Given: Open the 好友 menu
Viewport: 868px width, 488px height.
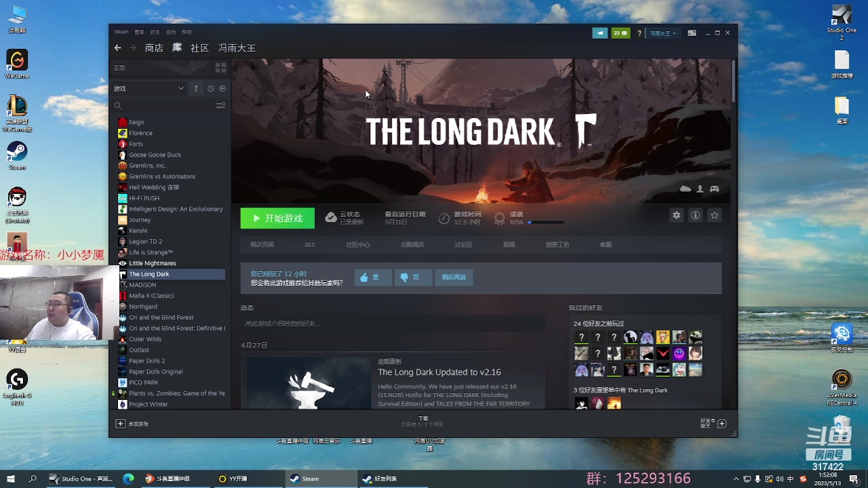Looking at the screenshot, I should (155, 32).
